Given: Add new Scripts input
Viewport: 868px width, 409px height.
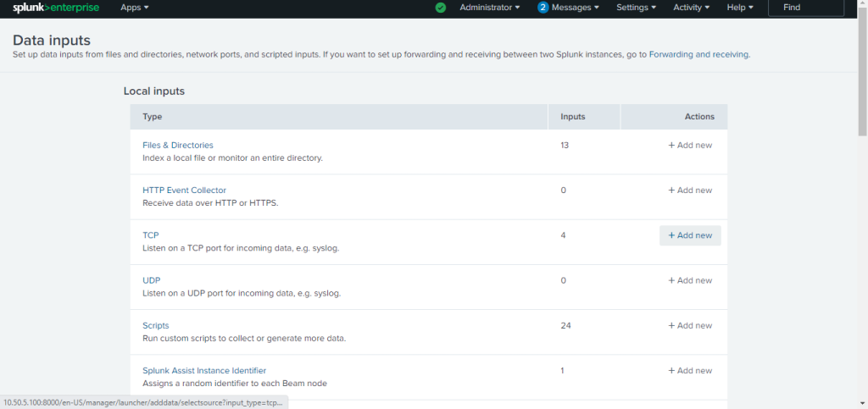Looking at the screenshot, I should click(690, 325).
